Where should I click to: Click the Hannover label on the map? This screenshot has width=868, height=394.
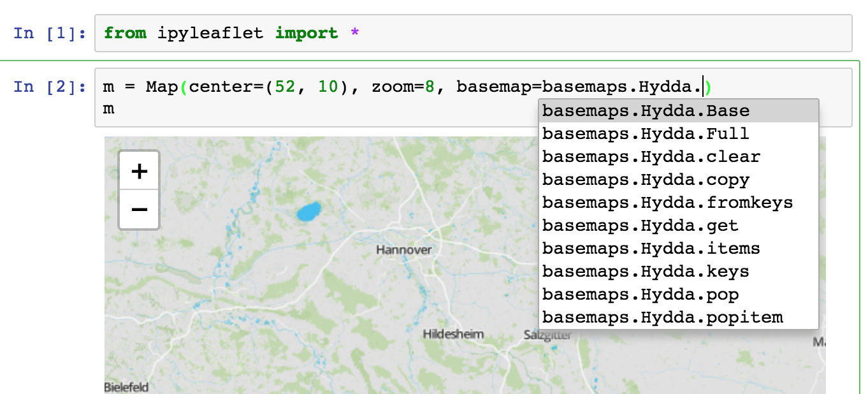403,251
